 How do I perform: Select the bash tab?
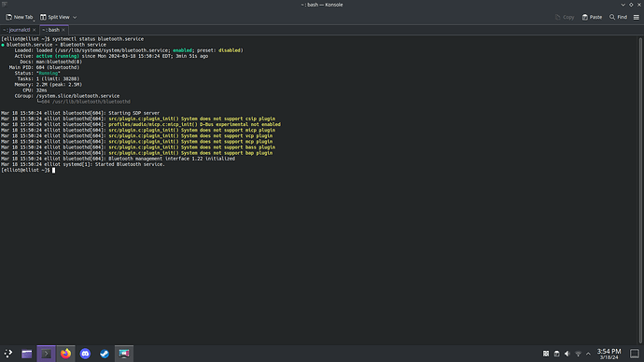tap(51, 30)
